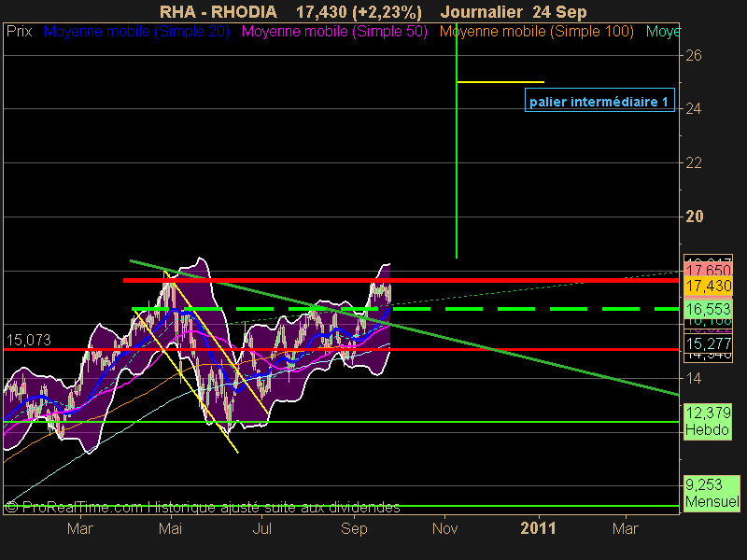This screenshot has height=560, width=747.
Task: Select 'Moyenne mobile (Simple 50)' legend entry
Action: 334,32
